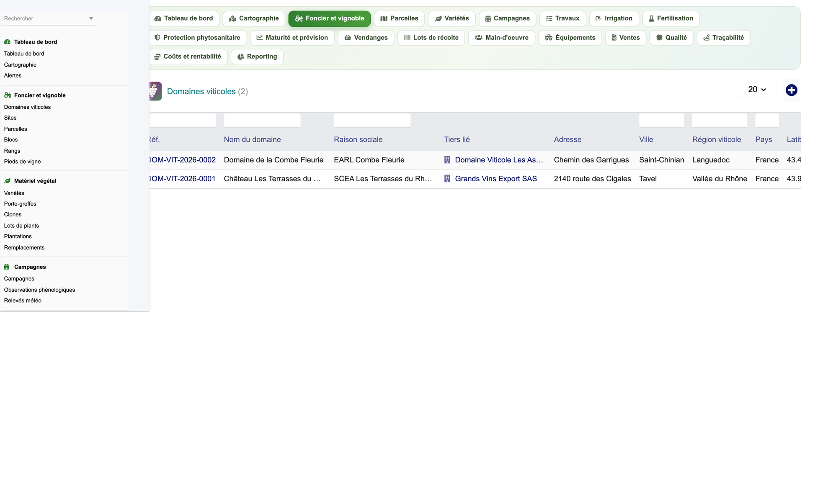Open Remplacements in the sidebar
815x504 pixels.
[x=24, y=248]
